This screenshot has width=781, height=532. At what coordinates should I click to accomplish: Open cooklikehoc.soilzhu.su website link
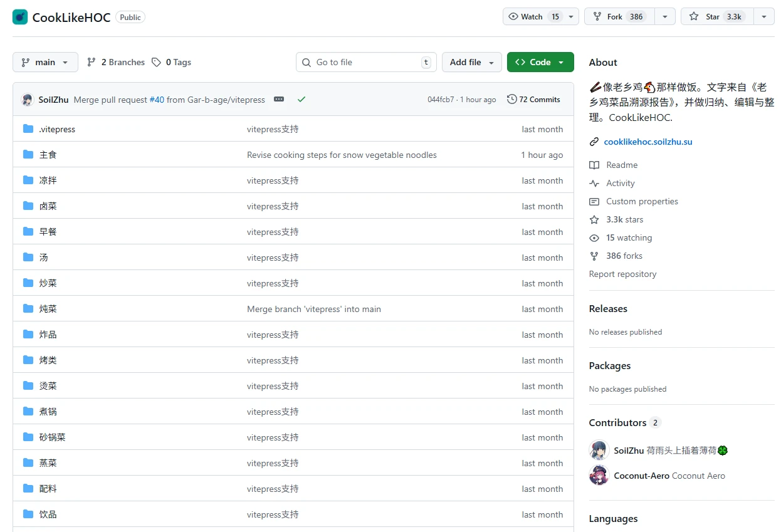pyautogui.click(x=647, y=142)
